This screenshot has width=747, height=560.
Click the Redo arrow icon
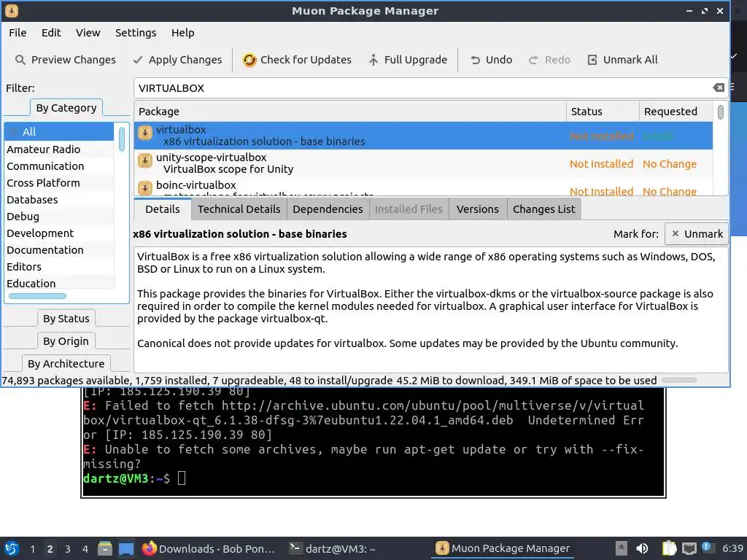[x=533, y=60]
